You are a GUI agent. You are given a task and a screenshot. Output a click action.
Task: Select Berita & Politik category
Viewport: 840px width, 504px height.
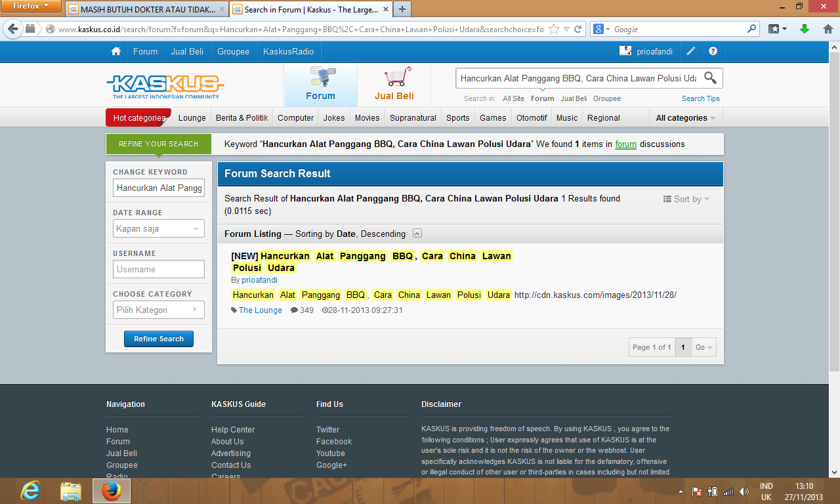point(242,118)
